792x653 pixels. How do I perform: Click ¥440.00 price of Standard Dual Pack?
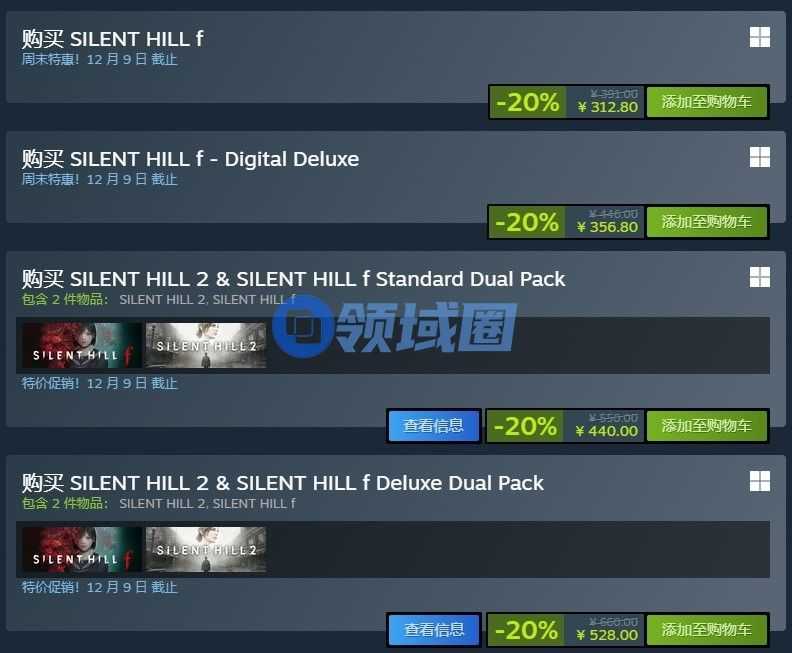pyautogui.click(x=606, y=431)
